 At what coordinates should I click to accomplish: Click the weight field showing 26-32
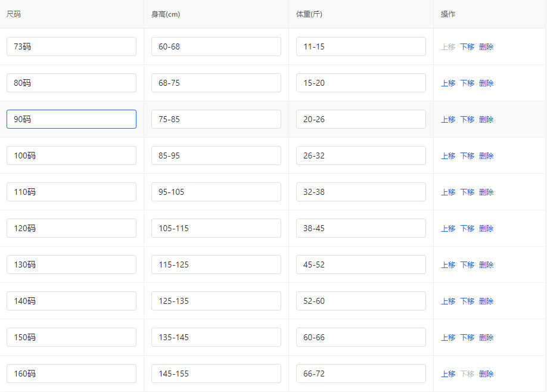(x=360, y=155)
